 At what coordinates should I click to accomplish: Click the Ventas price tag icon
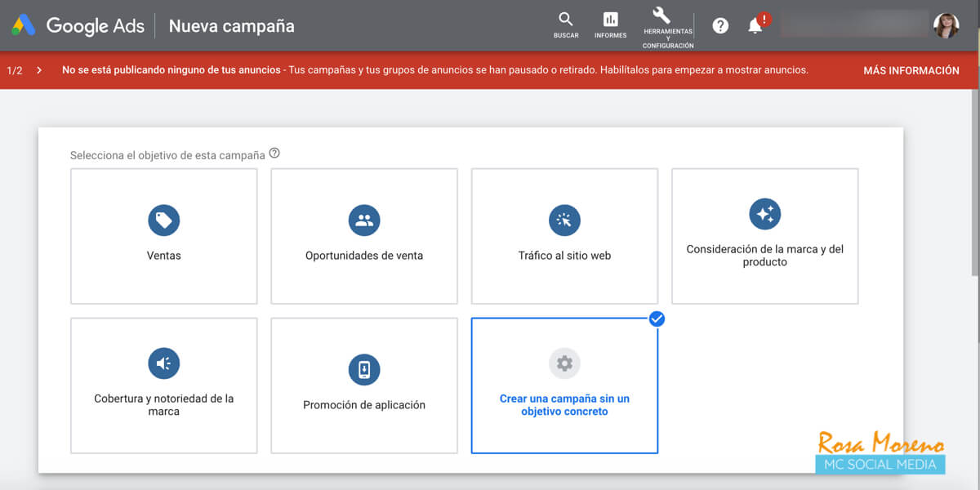163,220
